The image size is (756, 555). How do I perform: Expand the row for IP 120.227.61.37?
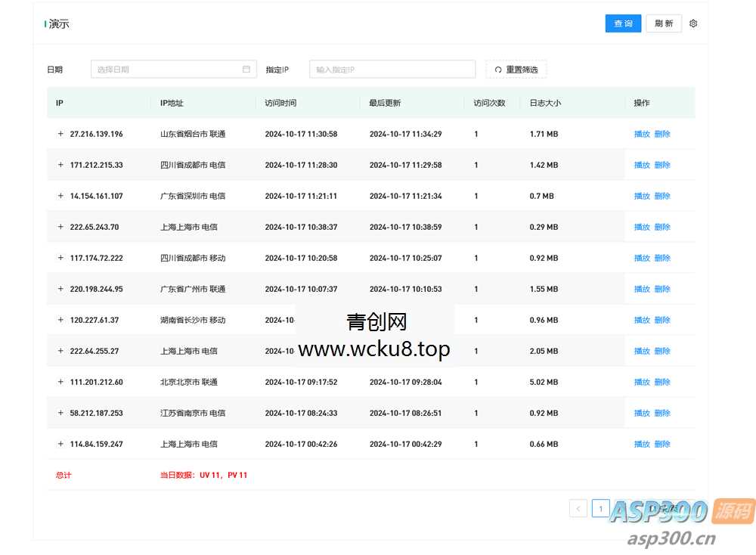60,320
